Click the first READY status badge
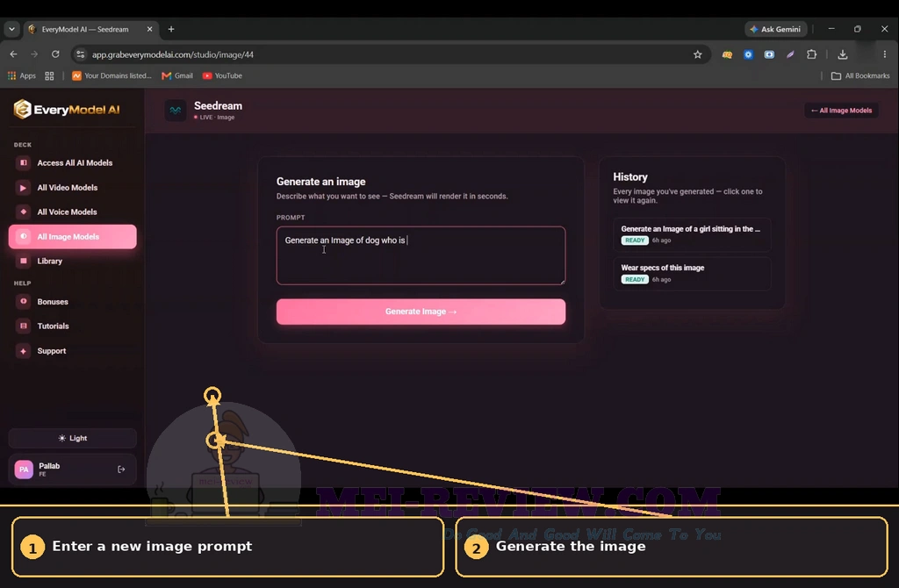The image size is (899, 588). pos(635,240)
